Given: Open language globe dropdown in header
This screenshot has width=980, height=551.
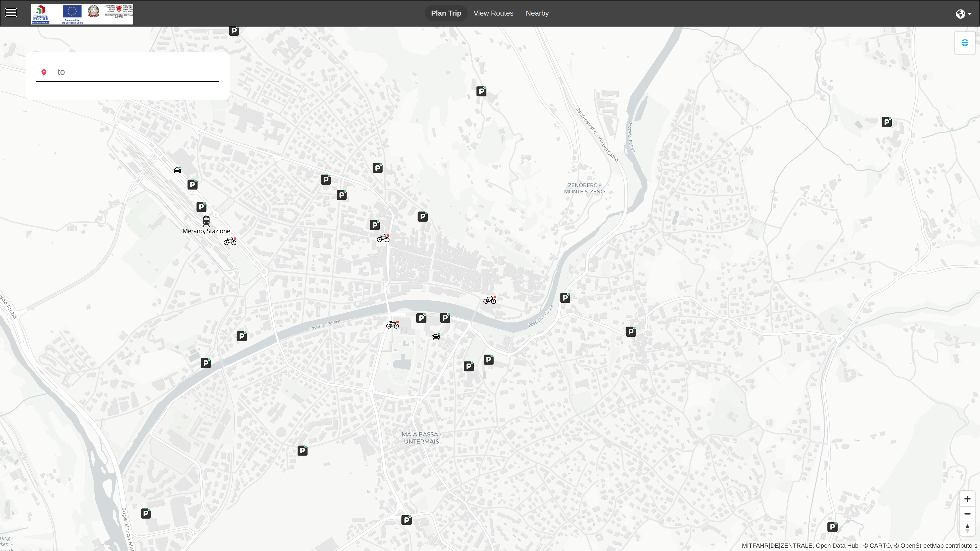Looking at the screenshot, I should click(963, 14).
